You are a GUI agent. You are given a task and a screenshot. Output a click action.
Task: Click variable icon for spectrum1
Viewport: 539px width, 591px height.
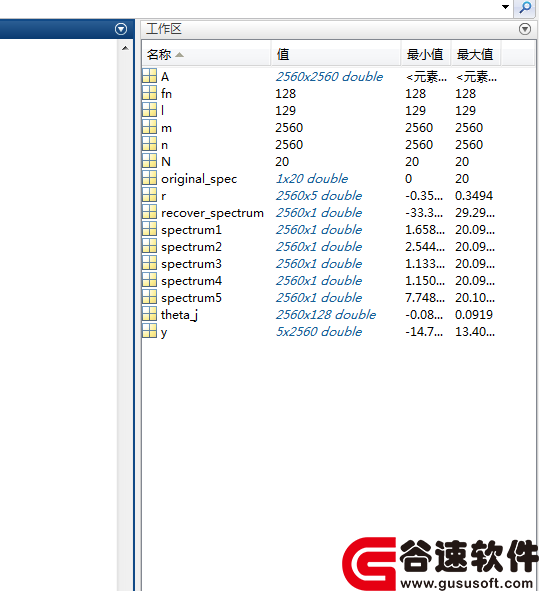click(x=149, y=229)
